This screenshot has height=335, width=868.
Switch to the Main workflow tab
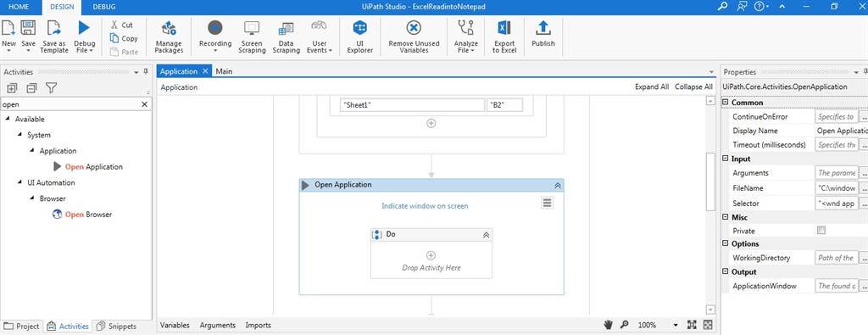[x=224, y=71]
